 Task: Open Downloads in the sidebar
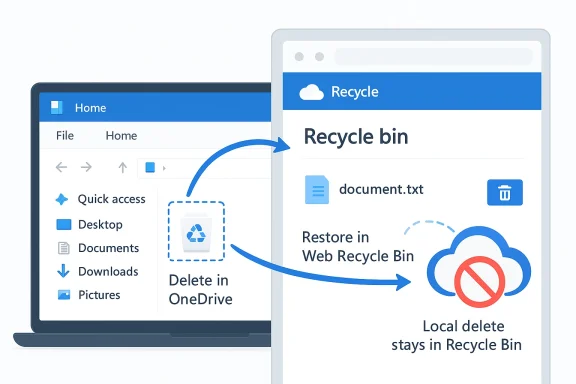pyautogui.click(x=108, y=272)
